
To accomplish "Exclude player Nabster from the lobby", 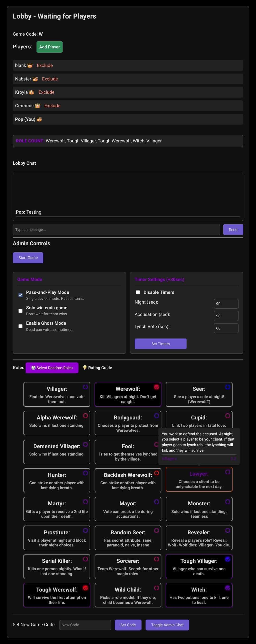I will click(x=50, y=79).
